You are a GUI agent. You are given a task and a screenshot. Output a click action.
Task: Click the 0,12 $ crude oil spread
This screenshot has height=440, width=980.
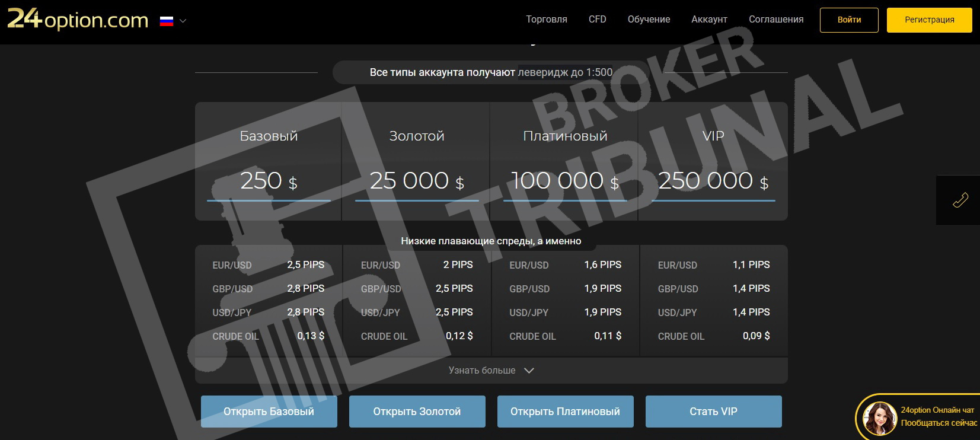pos(459,336)
